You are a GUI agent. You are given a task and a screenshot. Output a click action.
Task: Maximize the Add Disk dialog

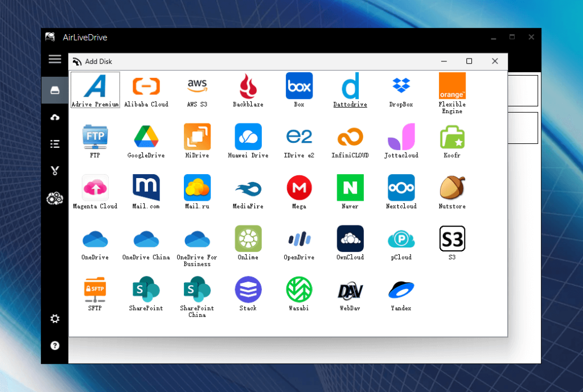(469, 61)
